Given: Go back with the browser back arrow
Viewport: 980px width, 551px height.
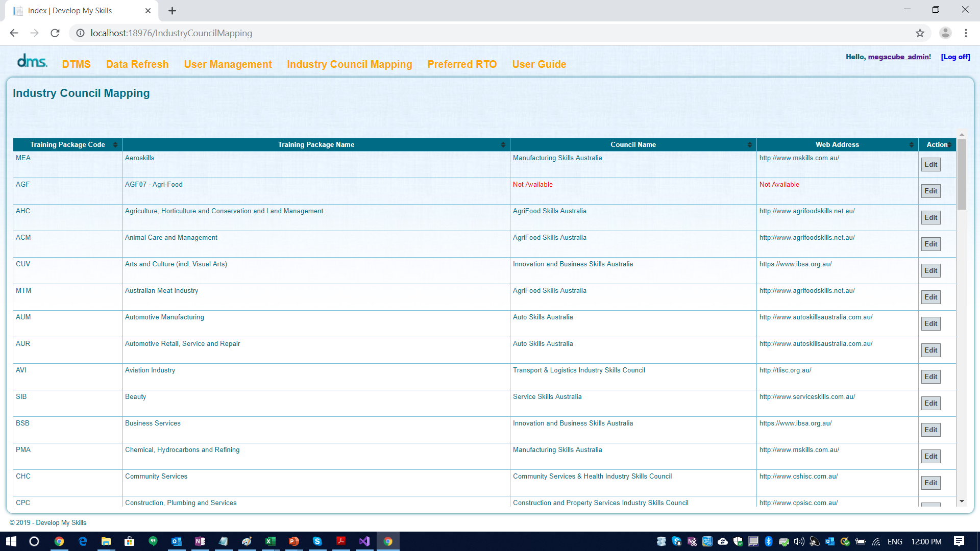Looking at the screenshot, I should point(14,33).
